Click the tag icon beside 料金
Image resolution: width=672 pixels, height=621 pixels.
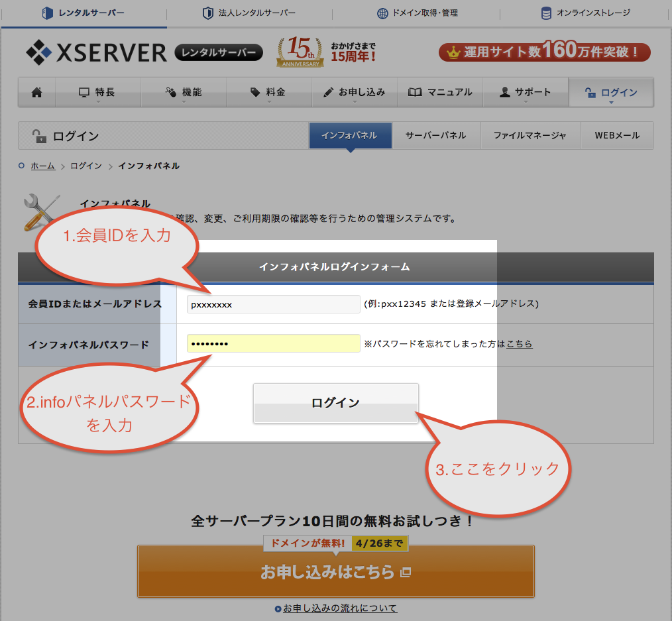[x=255, y=92]
